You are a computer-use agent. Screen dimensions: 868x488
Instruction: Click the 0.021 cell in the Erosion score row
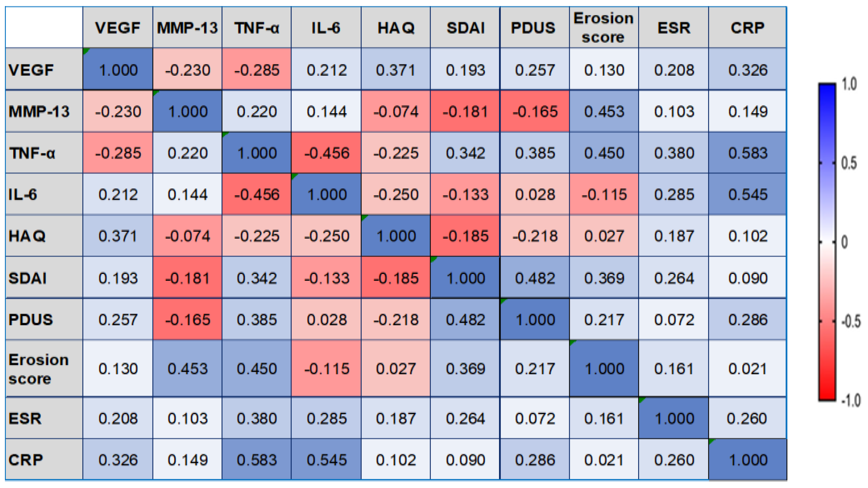tap(748, 369)
